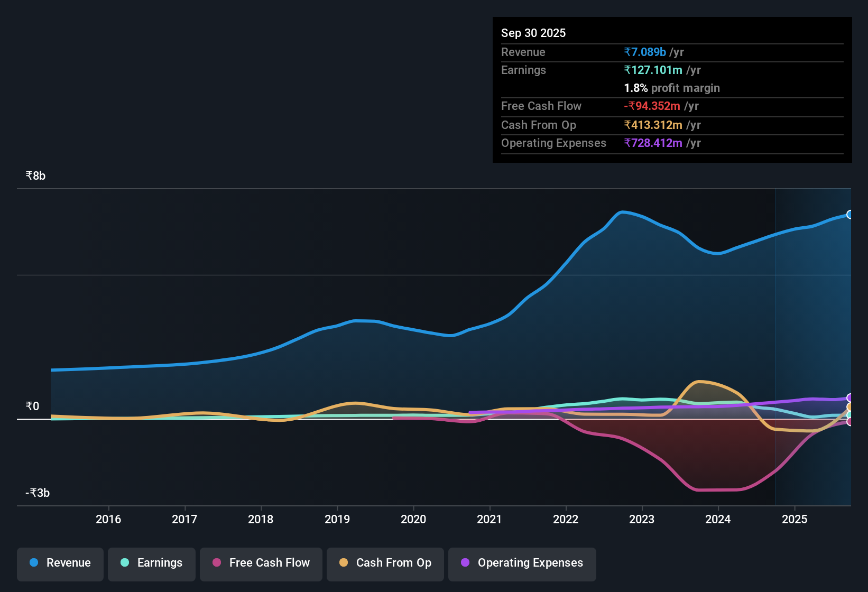Select the pink Free Cash Flow legend dot
Image resolution: width=868 pixels, height=592 pixels.
point(216,563)
